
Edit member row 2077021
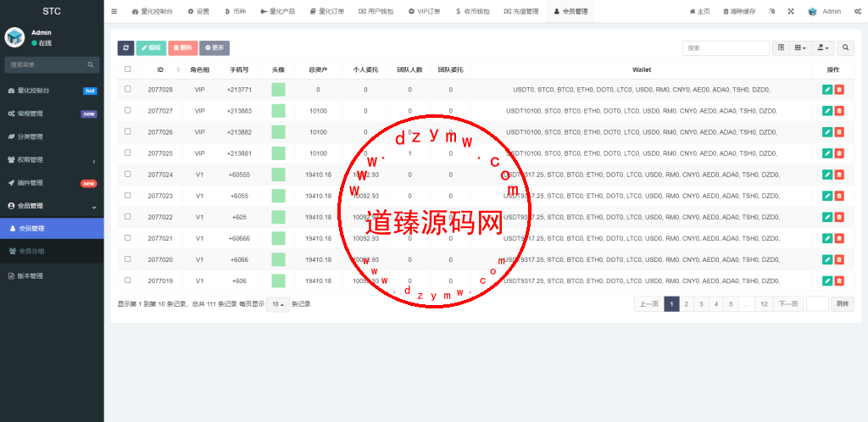point(827,238)
